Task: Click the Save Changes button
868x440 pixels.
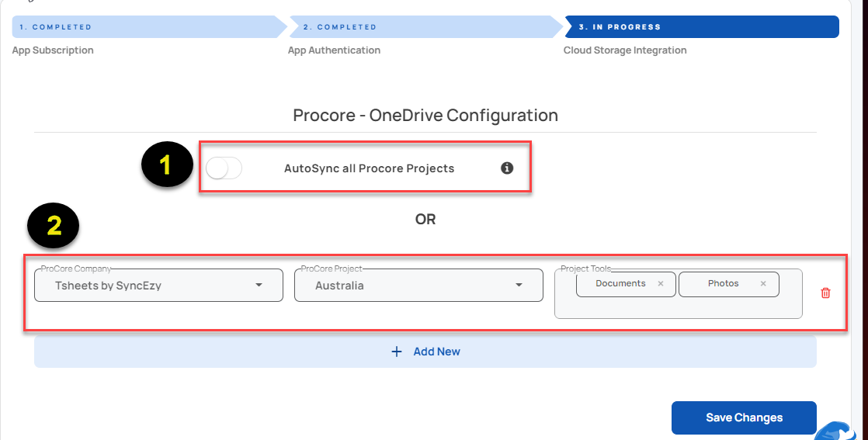Action: (744, 417)
